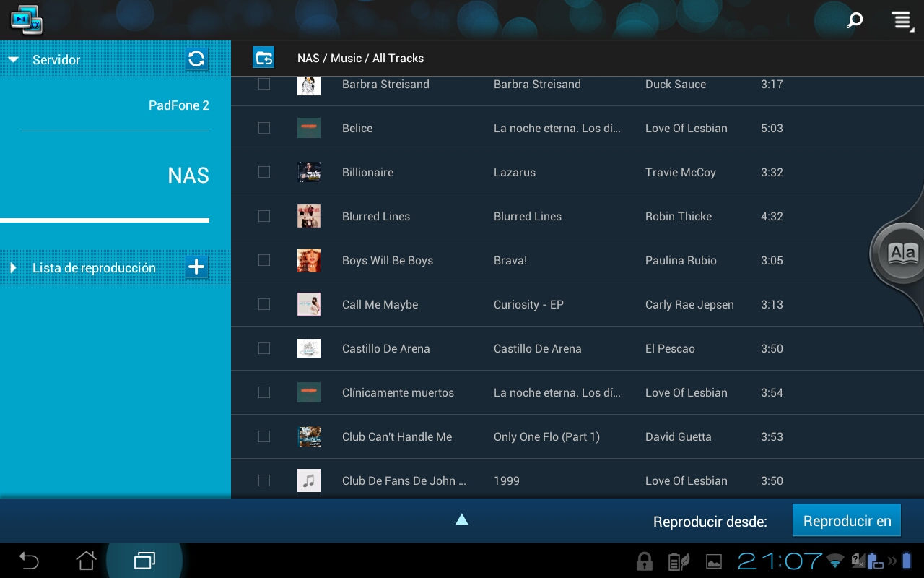Refresh the Servidor list
The image size is (924, 578).
click(x=196, y=59)
